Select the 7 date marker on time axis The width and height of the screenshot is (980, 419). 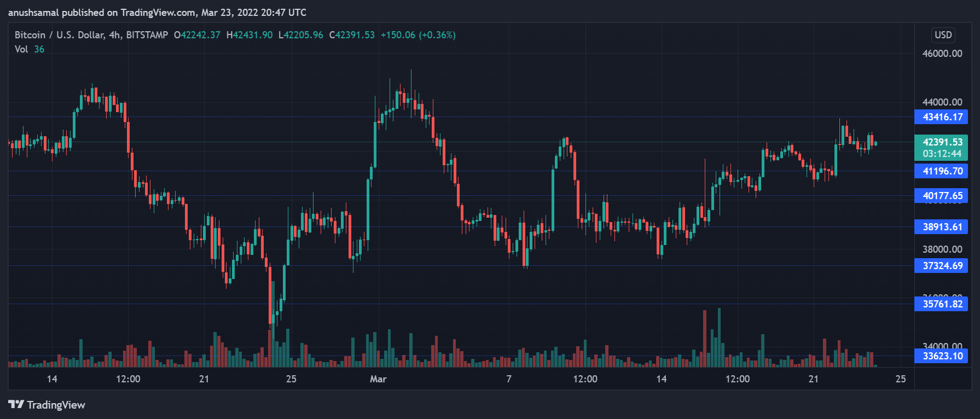tap(509, 379)
